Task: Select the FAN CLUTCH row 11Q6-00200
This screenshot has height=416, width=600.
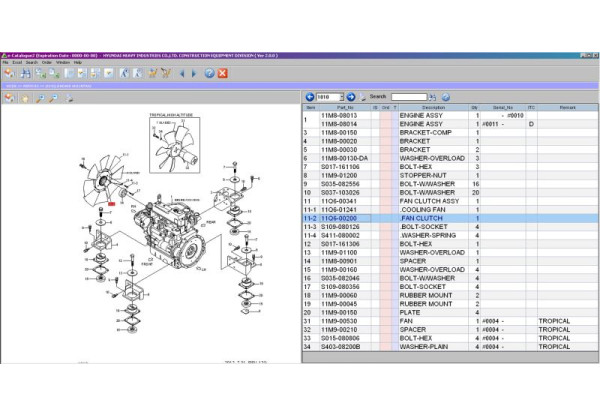Action: pos(345,217)
